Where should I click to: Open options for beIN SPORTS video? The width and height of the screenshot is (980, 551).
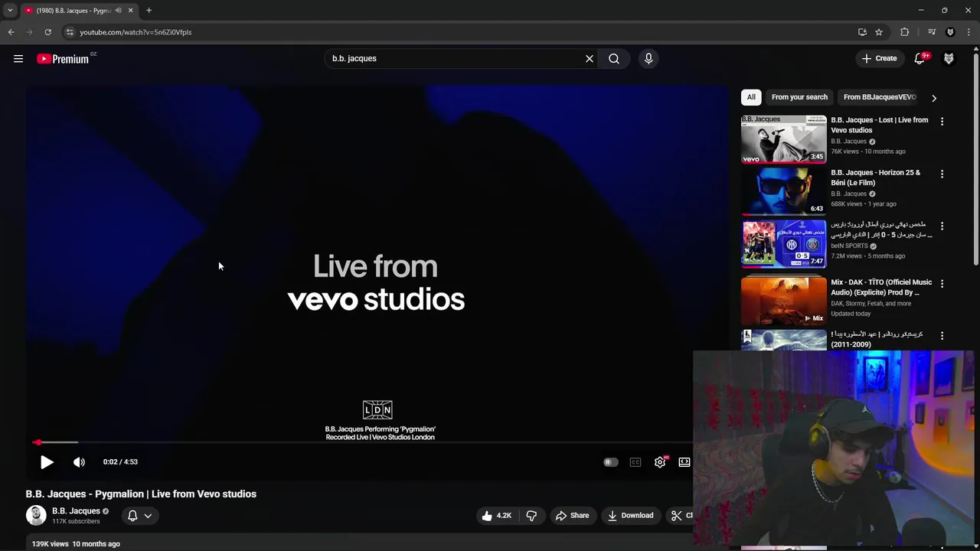(x=942, y=227)
